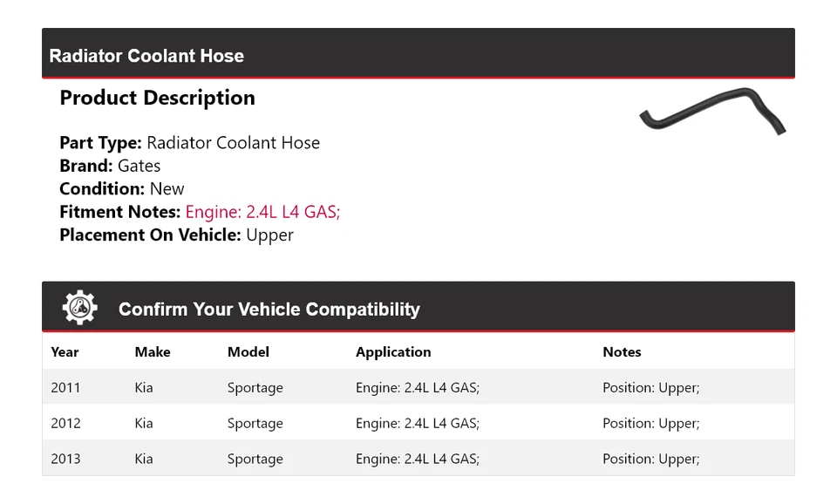Click the radiator hose product image

[x=712, y=114]
